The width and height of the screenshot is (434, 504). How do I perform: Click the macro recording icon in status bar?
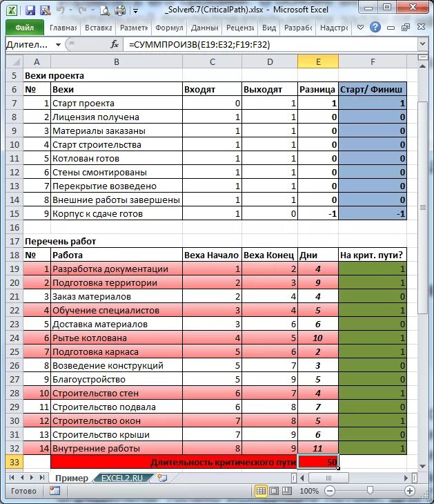55,491
